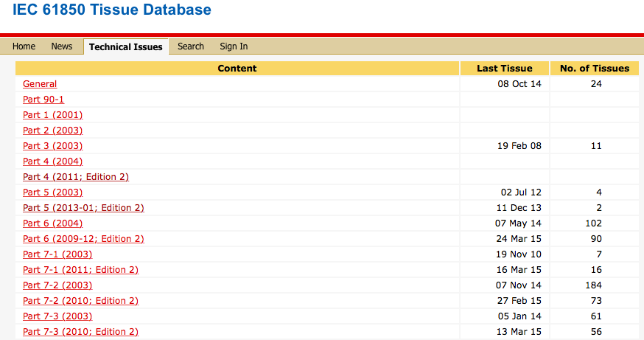Click tissue count 7 in Part 7-1 (2003) row
644x340 pixels.
click(599, 254)
